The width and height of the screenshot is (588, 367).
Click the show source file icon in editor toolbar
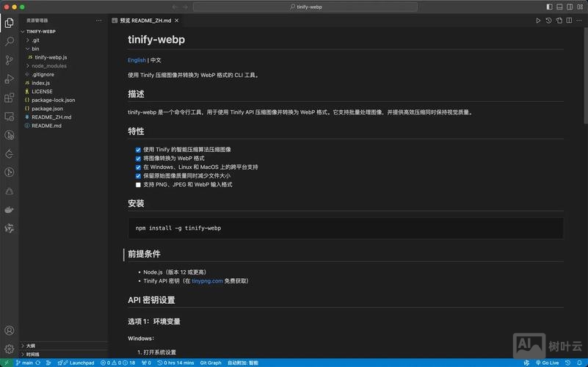(559, 21)
